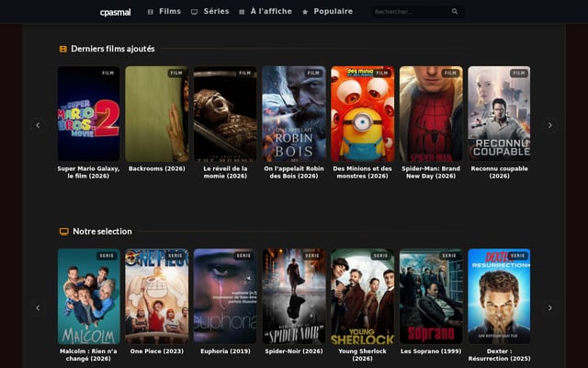The height and width of the screenshot is (368, 588).
Task: Open Spider-Man: Brand New Day poster
Action: coord(431,114)
